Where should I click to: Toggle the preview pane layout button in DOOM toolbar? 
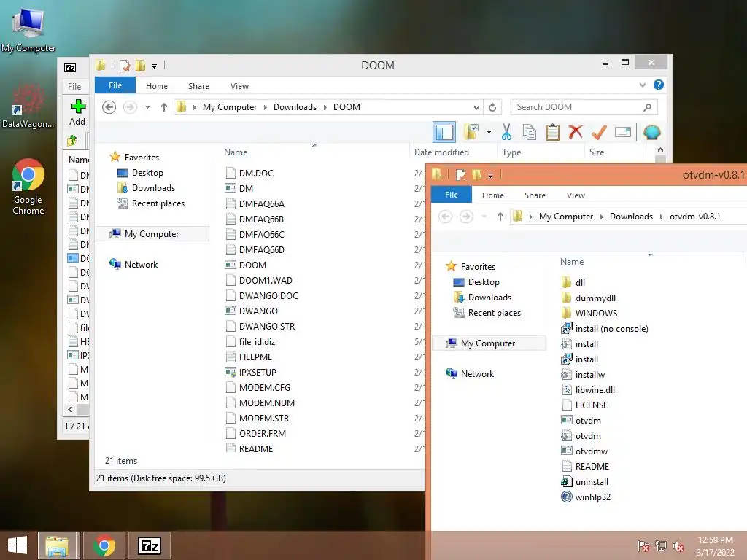[444, 133]
